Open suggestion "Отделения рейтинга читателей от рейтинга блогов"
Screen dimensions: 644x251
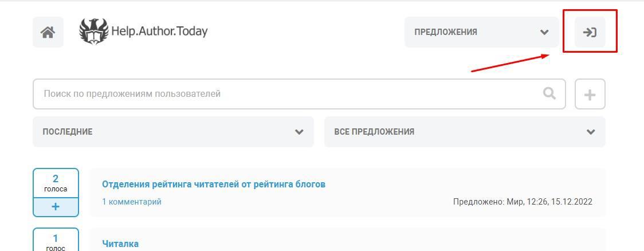214,184
